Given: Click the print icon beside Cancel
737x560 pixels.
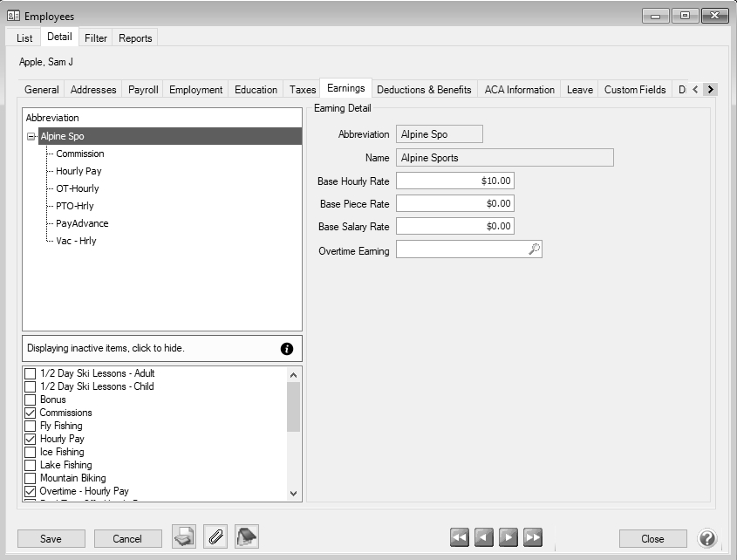Looking at the screenshot, I should 184,537.
